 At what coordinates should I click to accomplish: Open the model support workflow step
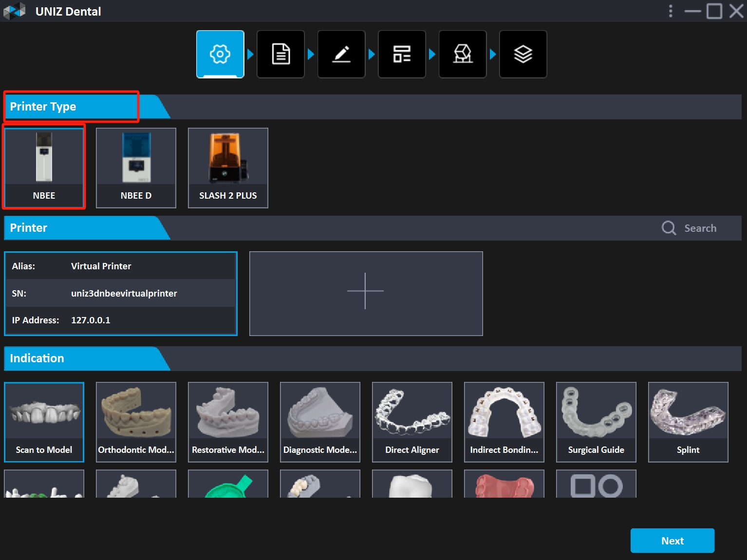463,54
